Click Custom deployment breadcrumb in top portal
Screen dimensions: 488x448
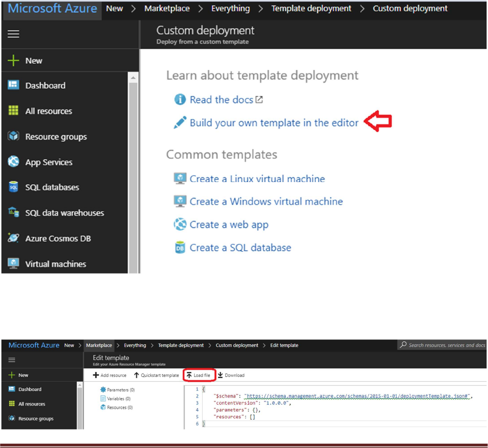(410, 9)
